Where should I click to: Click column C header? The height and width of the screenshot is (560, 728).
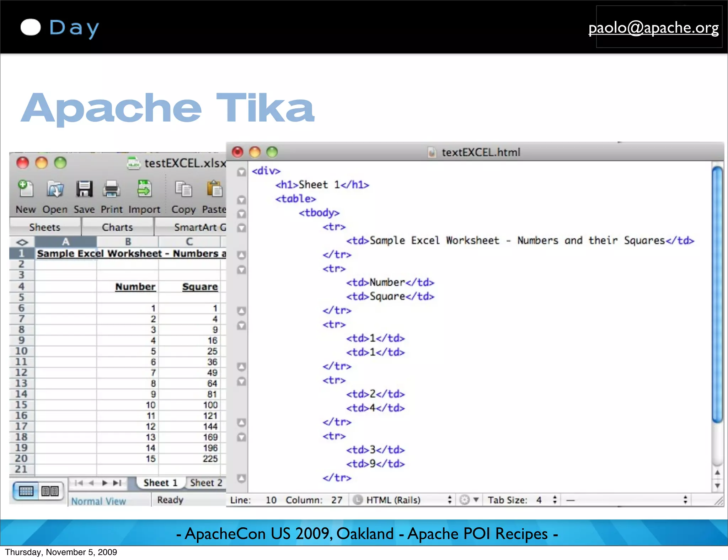(189, 242)
